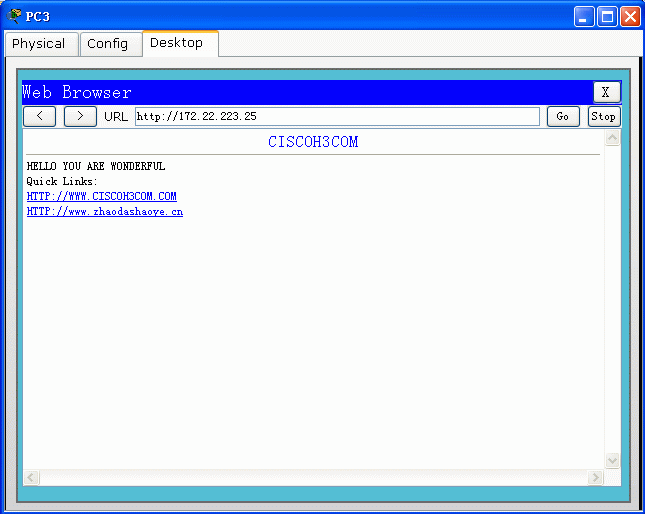
Task: Click the HELLO YOU ARE WONDERFUL text
Action: coord(96,166)
